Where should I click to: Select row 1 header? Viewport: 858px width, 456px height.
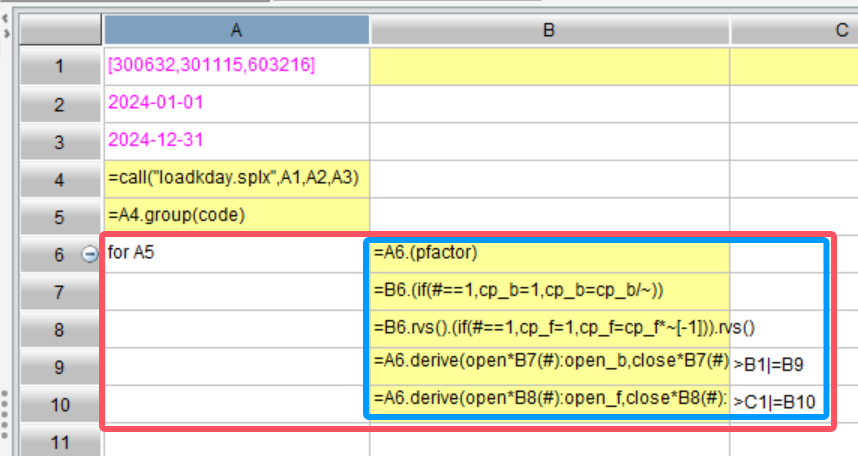pos(59,66)
